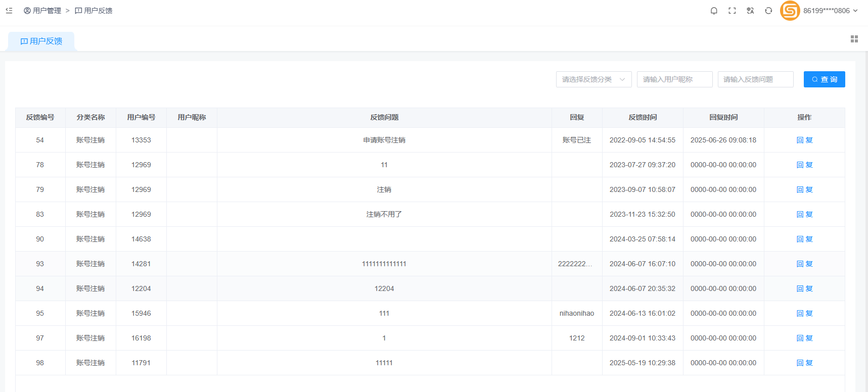
Task: Click the 用户管理 breadcrumb
Action: [x=42, y=11]
